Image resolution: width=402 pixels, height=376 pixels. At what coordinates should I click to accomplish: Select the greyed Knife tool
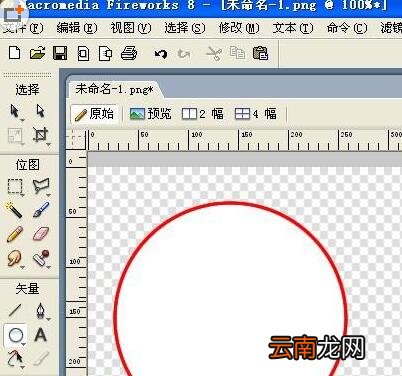pos(41,359)
